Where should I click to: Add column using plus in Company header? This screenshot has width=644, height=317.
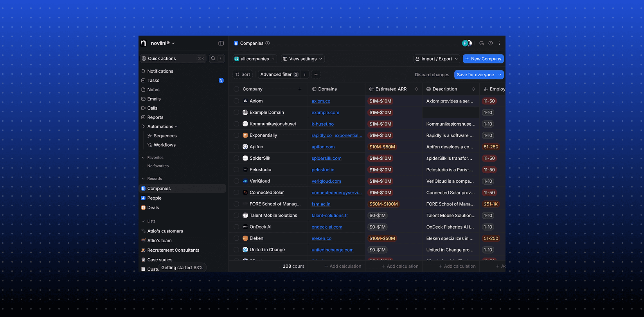[300, 89]
